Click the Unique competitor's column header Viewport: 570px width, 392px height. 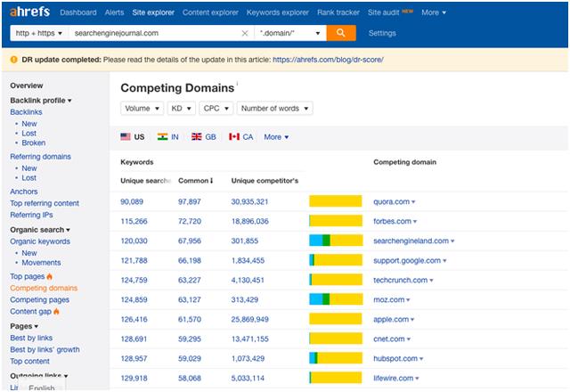pyautogui.click(x=265, y=181)
